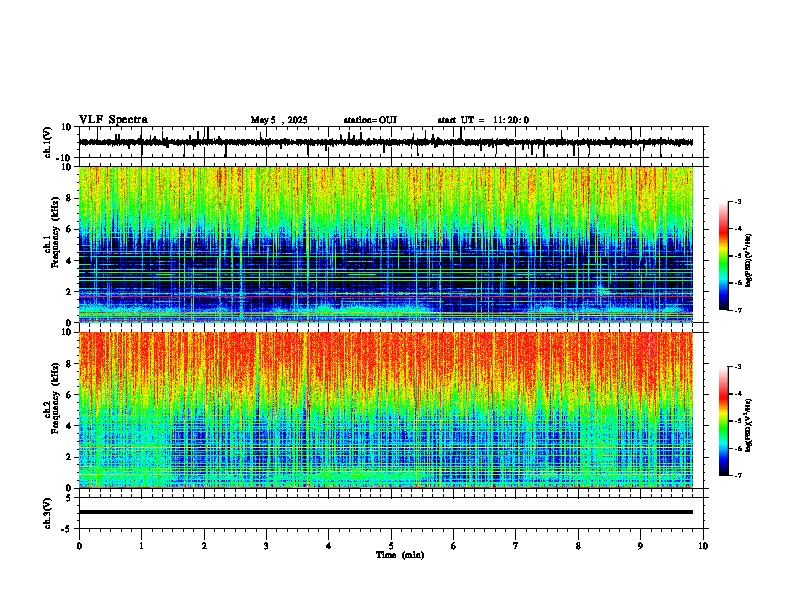The height and width of the screenshot is (612, 792).
Task: Click the "10" tick on the time axis
Action: click(x=703, y=546)
